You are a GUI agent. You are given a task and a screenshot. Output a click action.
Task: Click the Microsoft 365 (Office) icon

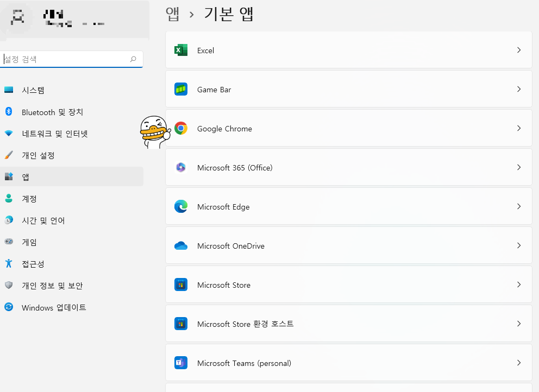(181, 168)
